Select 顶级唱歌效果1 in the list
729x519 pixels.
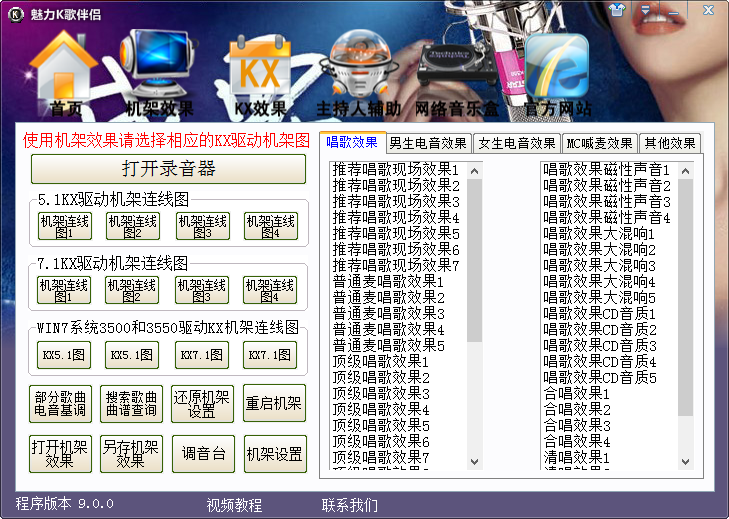[381, 361]
